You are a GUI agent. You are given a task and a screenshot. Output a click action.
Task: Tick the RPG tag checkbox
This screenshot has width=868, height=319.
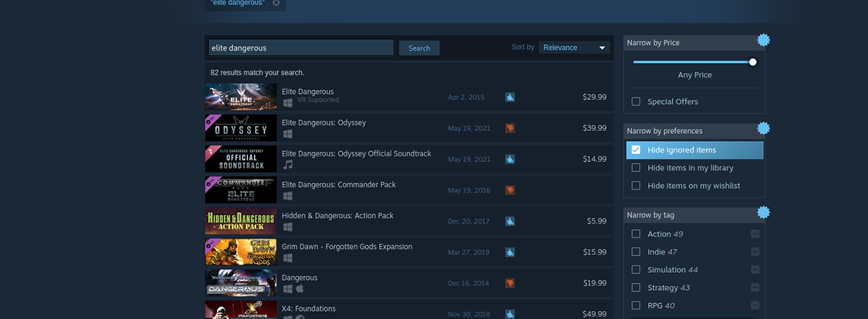(x=636, y=305)
